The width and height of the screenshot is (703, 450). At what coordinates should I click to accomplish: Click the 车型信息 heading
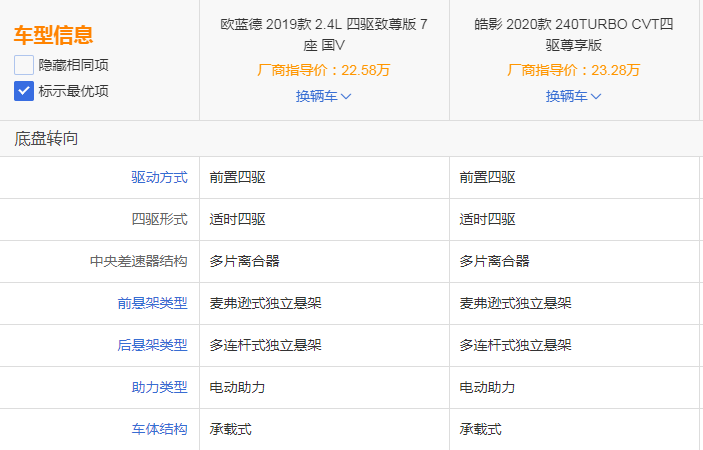tap(53, 36)
